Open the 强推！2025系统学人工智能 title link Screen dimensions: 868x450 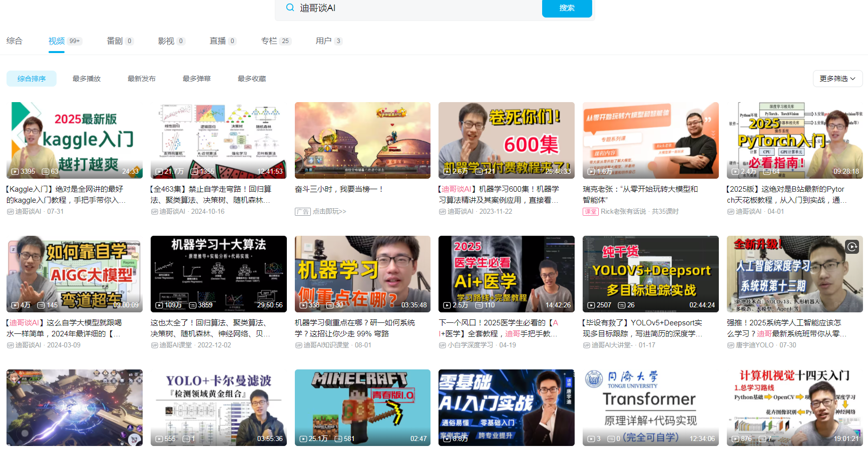787,328
